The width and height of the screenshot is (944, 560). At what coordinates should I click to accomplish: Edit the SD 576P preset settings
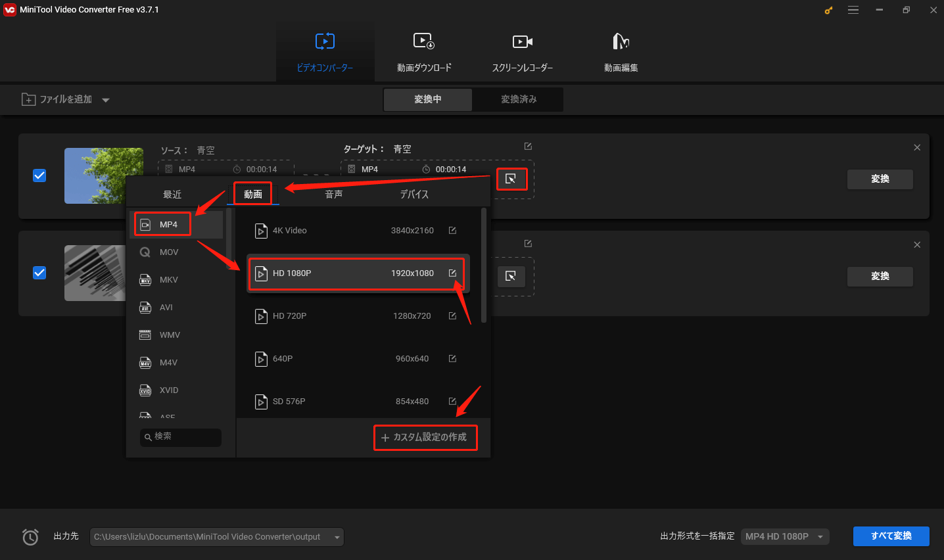click(x=452, y=402)
